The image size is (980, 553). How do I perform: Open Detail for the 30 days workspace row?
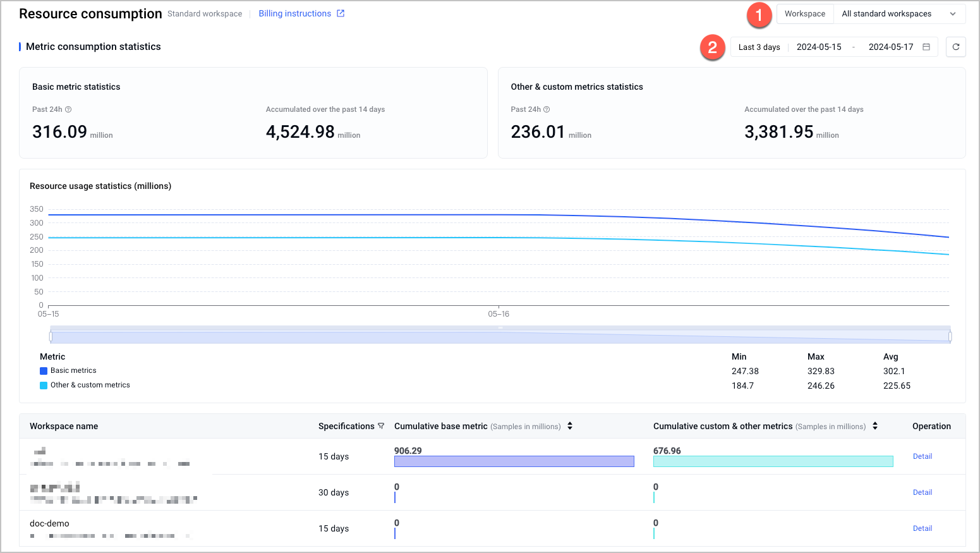click(x=923, y=492)
